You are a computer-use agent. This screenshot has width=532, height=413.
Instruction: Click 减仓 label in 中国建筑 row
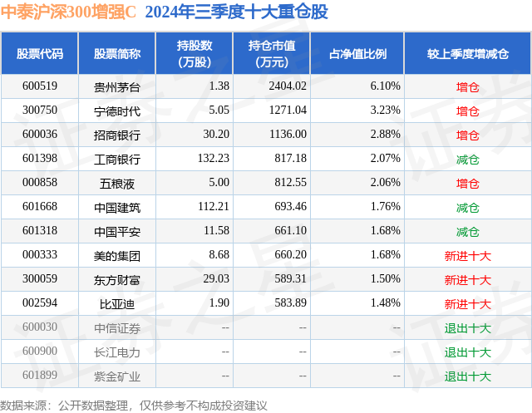(467, 208)
